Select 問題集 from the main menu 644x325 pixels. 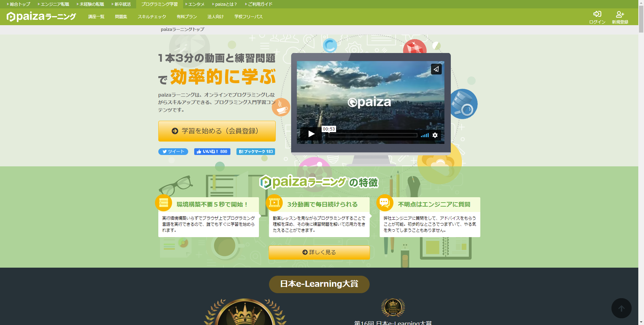pos(120,16)
